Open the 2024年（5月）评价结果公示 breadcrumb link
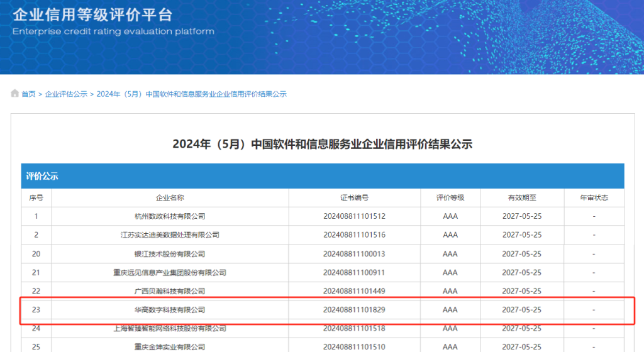This screenshot has width=644, height=352. 191,94
